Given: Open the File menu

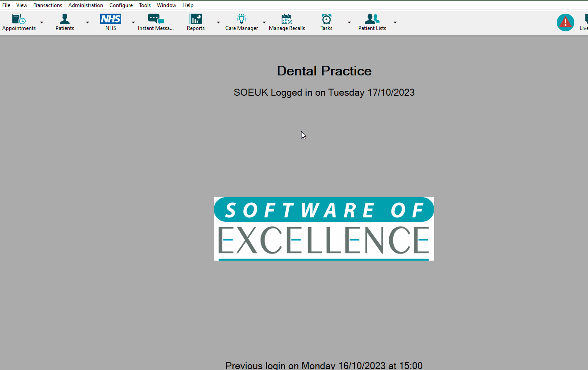Looking at the screenshot, I should pos(6,5).
